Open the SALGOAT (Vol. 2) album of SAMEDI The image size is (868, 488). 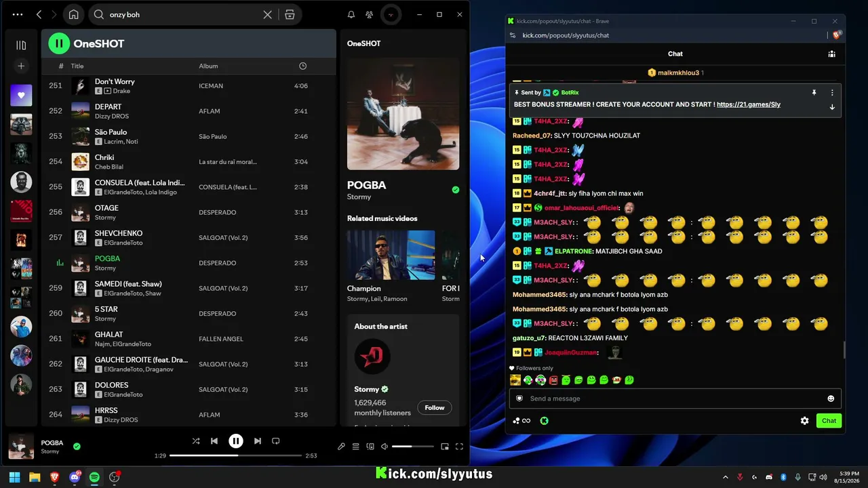223,288
